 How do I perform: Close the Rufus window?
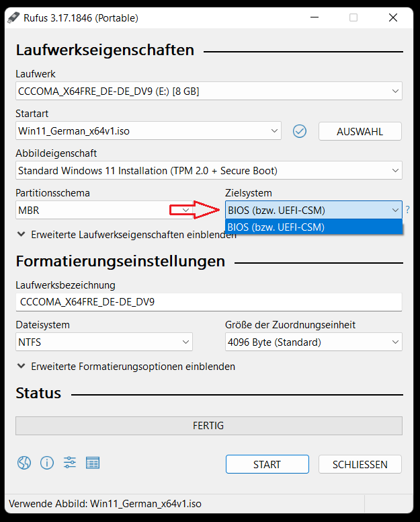[x=393, y=17]
